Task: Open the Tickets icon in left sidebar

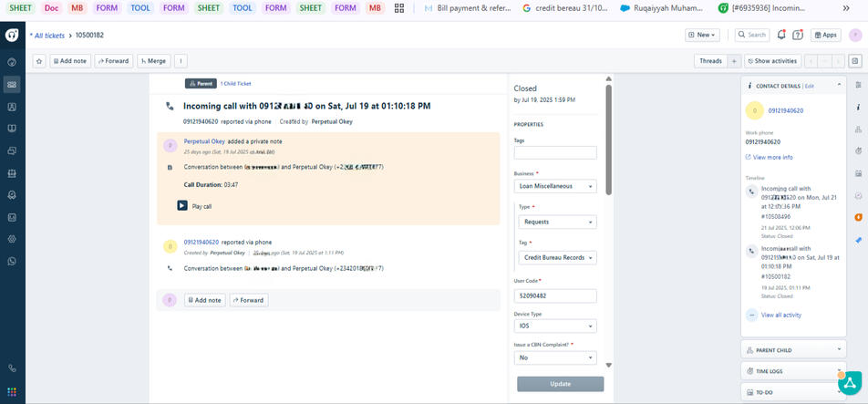Action: 12,85
